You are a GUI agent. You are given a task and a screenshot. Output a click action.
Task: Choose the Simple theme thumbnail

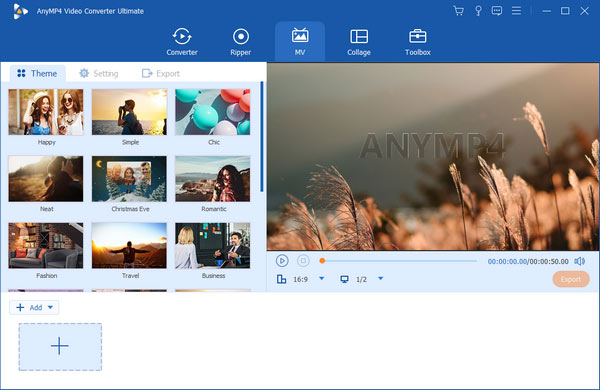129,112
